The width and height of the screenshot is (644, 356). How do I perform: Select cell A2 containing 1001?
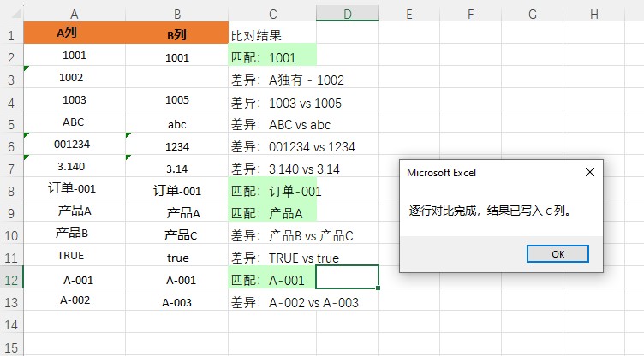click(x=75, y=55)
